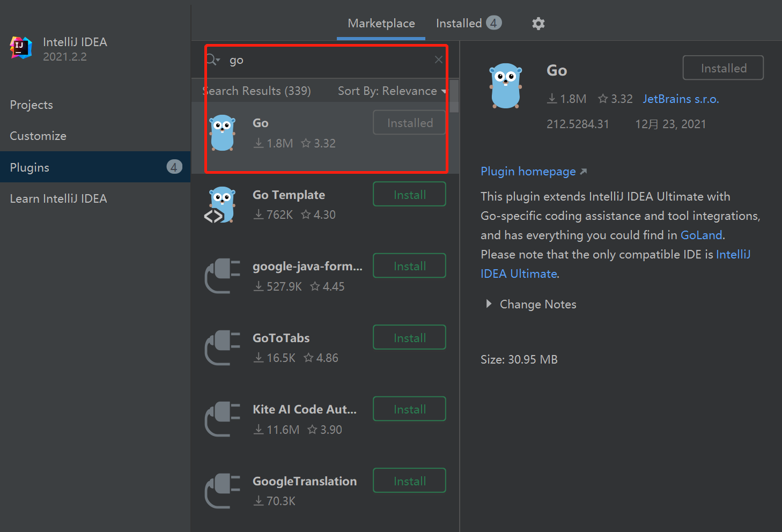Click the Go Template plugin name

coord(289,195)
